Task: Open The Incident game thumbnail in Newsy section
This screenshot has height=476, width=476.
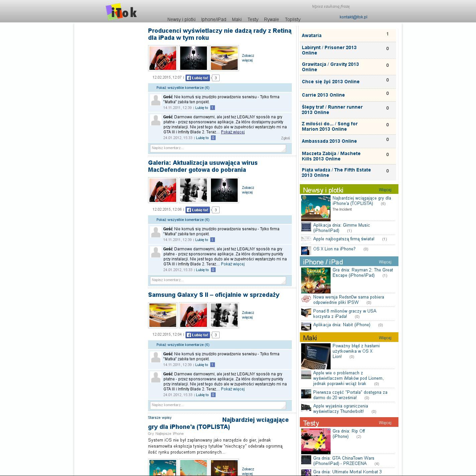Action: pos(316,208)
